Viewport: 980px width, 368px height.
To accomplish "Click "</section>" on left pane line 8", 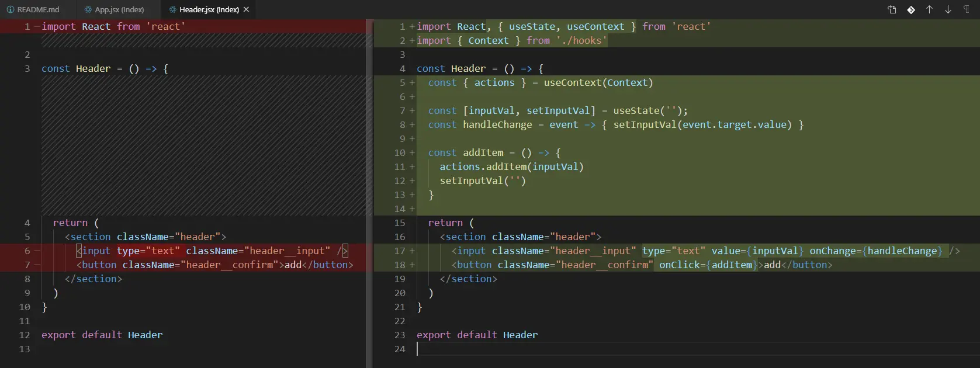I will pyautogui.click(x=94, y=279).
